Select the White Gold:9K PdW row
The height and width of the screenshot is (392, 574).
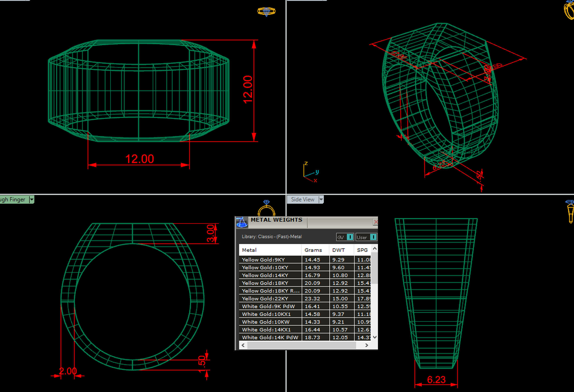coord(305,306)
